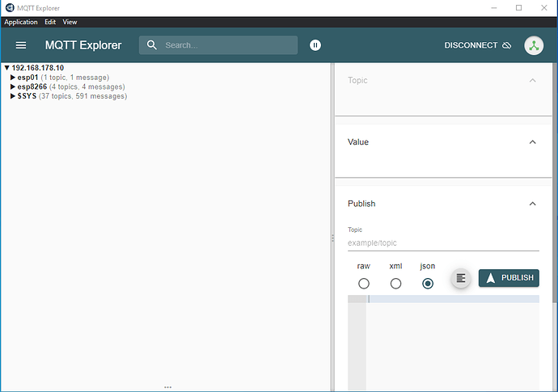Open the Application menu

click(x=21, y=22)
